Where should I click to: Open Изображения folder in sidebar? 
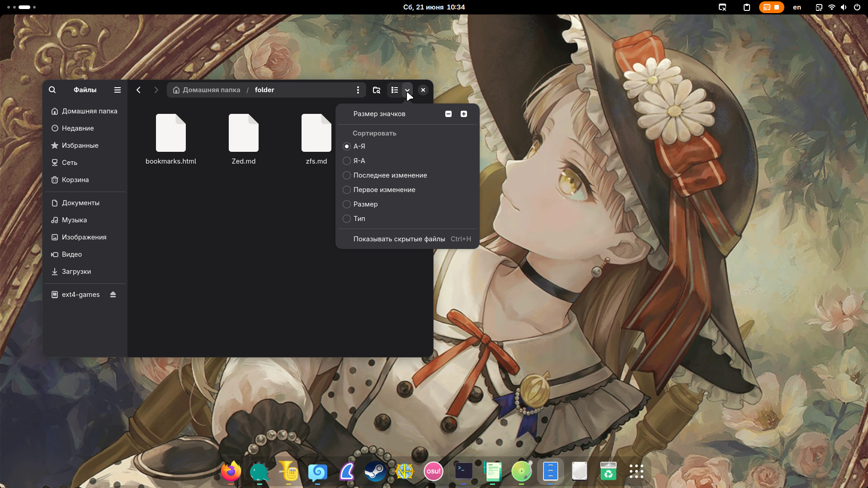(x=85, y=237)
